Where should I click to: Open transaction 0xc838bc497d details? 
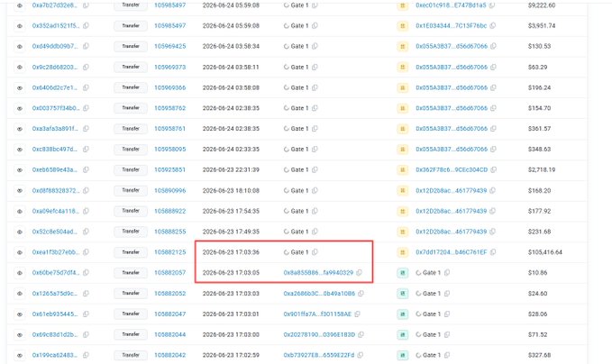pos(55,149)
